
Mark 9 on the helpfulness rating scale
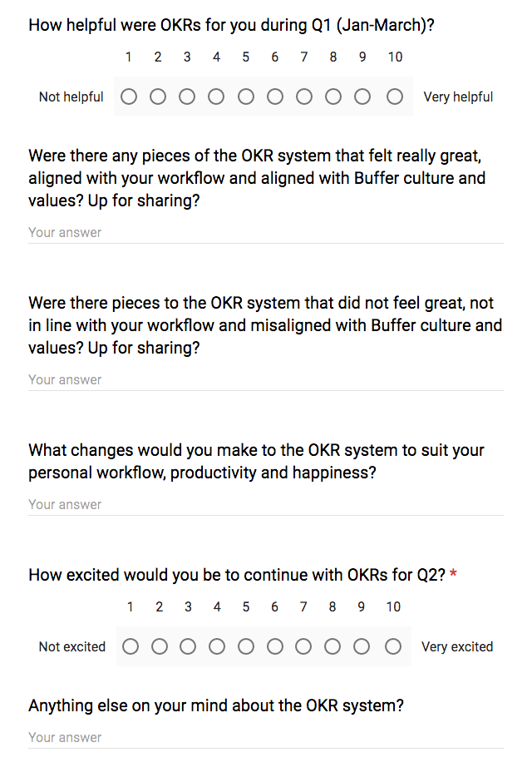pyautogui.click(x=362, y=96)
